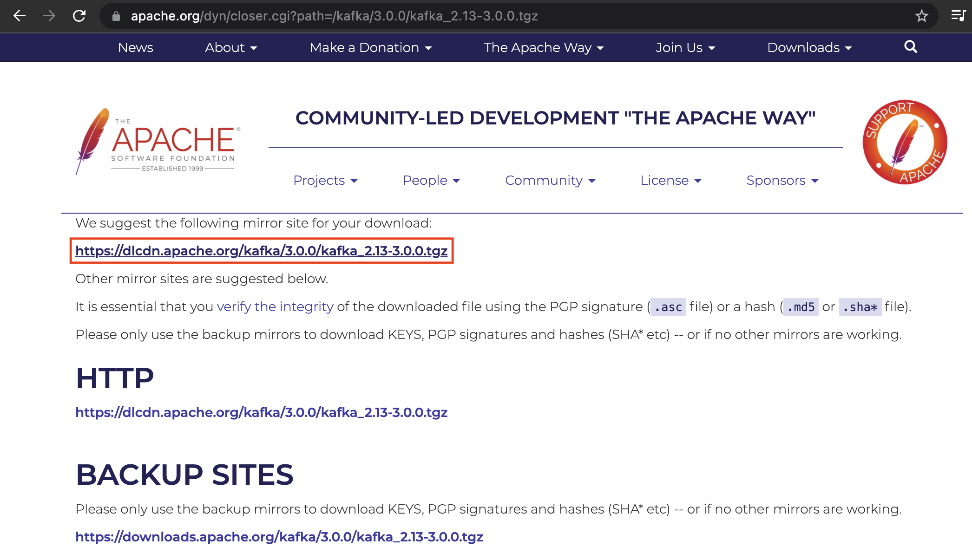Click the Support Apache round badge

pos(905,142)
